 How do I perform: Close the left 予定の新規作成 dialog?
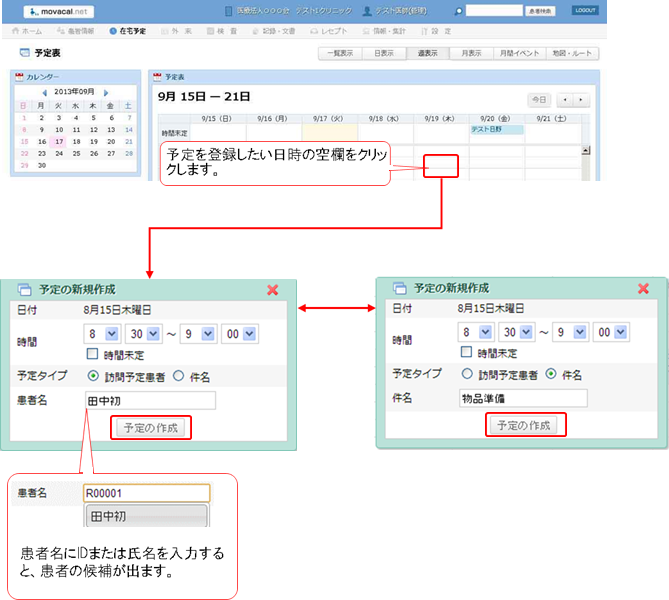(272, 289)
